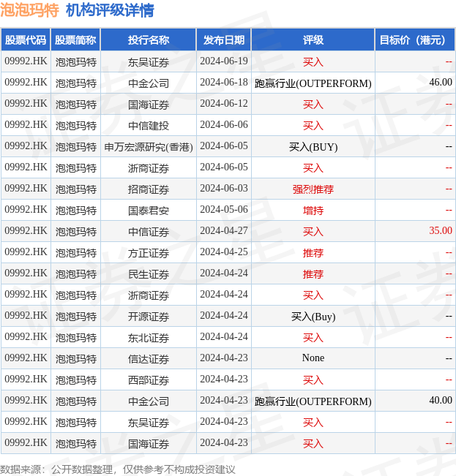Click the 发布日期 column header
Viewport: 456px width, 476px height.
click(x=224, y=40)
